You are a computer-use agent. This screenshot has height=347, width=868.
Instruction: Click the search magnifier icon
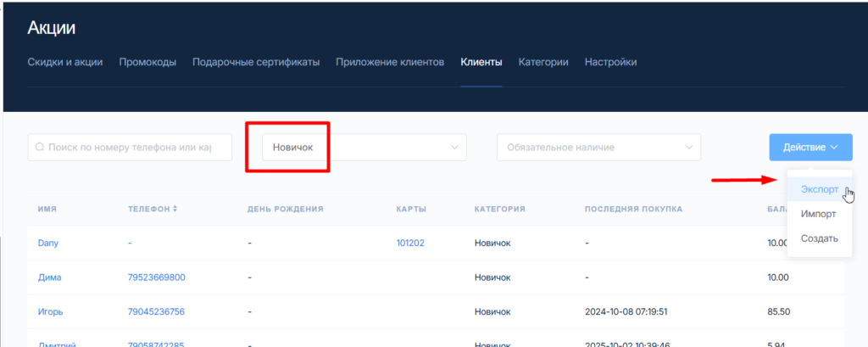click(x=40, y=148)
